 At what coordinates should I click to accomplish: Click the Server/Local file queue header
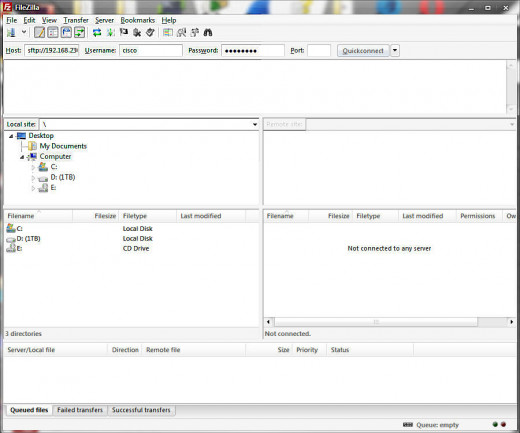pyautogui.click(x=56, y=350)
